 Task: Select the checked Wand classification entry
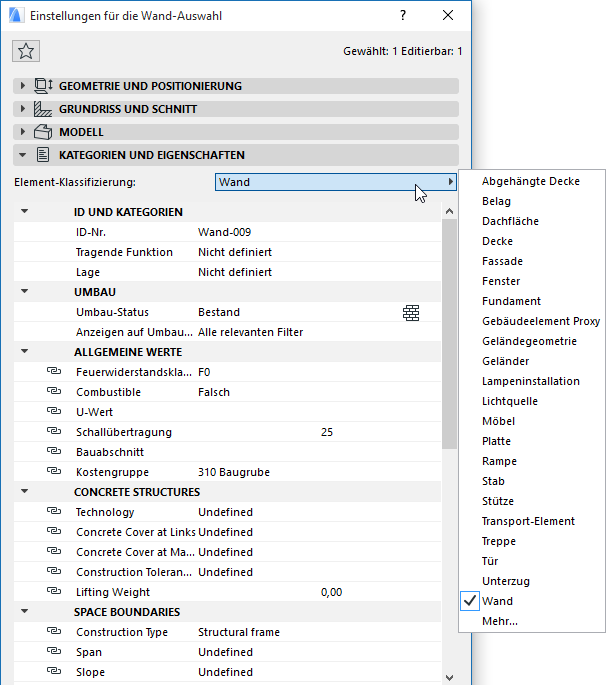[497, 601]
